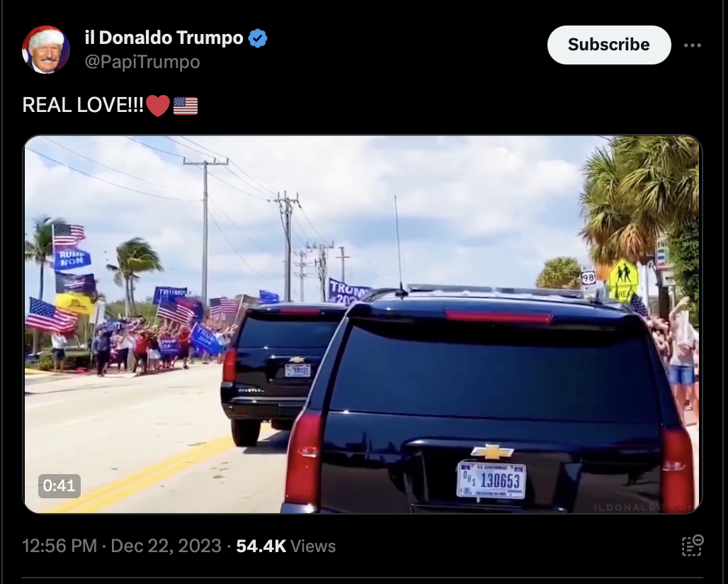Click the route 98 highway sign
This screenshot has width=728, height=584.
588,278
